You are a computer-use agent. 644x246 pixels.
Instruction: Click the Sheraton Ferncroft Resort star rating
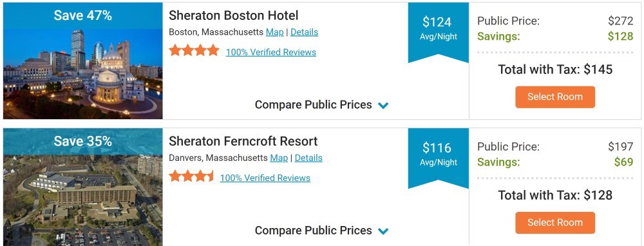tap(191, 176)
